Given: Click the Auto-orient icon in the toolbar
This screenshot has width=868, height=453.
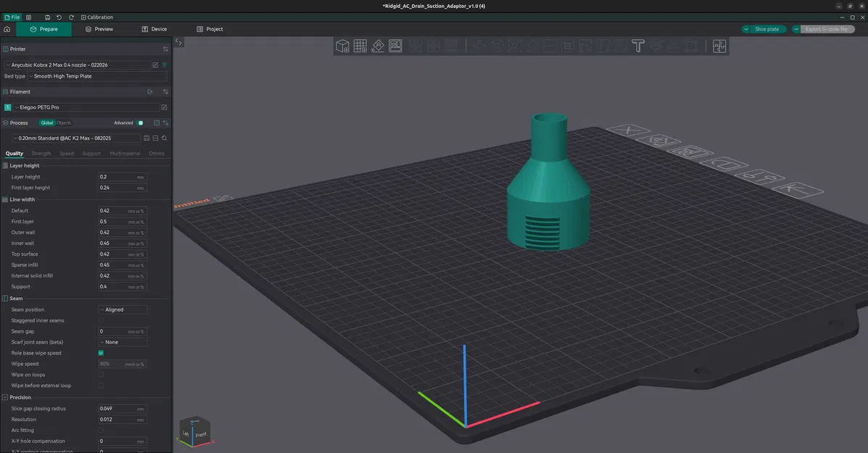Looking at the screenshot, I should pyautogui.click(x=377, y=45).
